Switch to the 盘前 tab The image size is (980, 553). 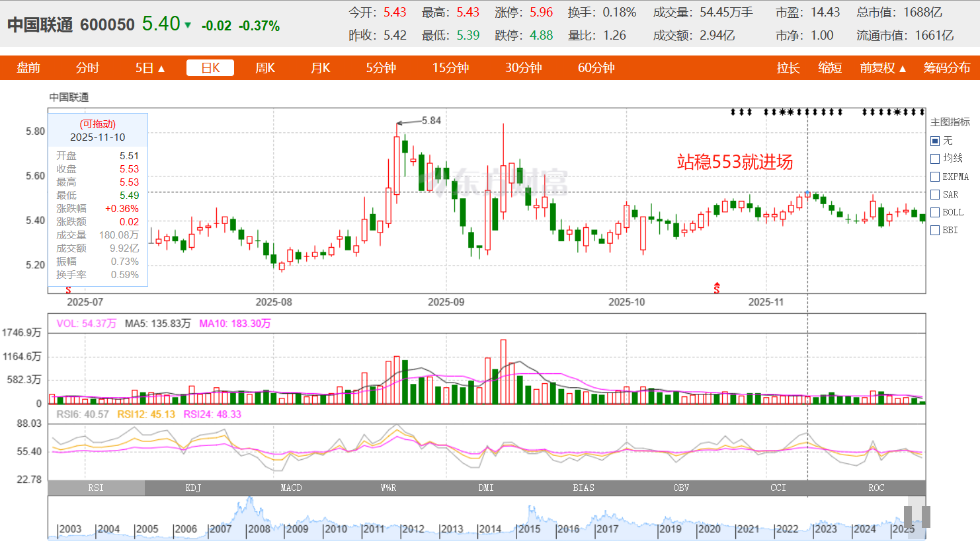click(28, 67)
